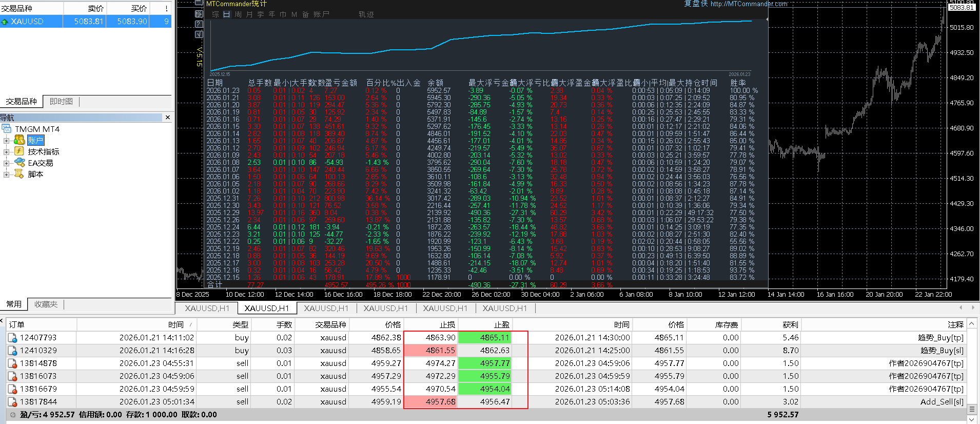
Task: Click order 13817844 sell order icon
Action: pyautogui.click(x=12, y=402)
